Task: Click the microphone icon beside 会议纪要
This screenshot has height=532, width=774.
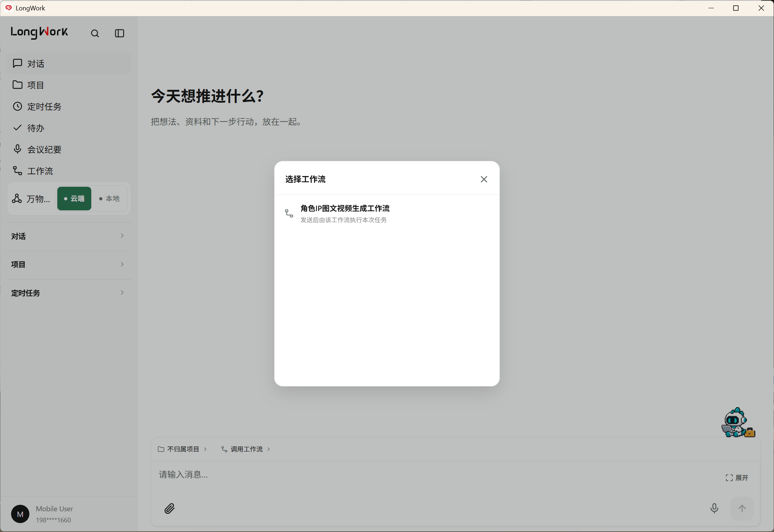Action: 17,149
